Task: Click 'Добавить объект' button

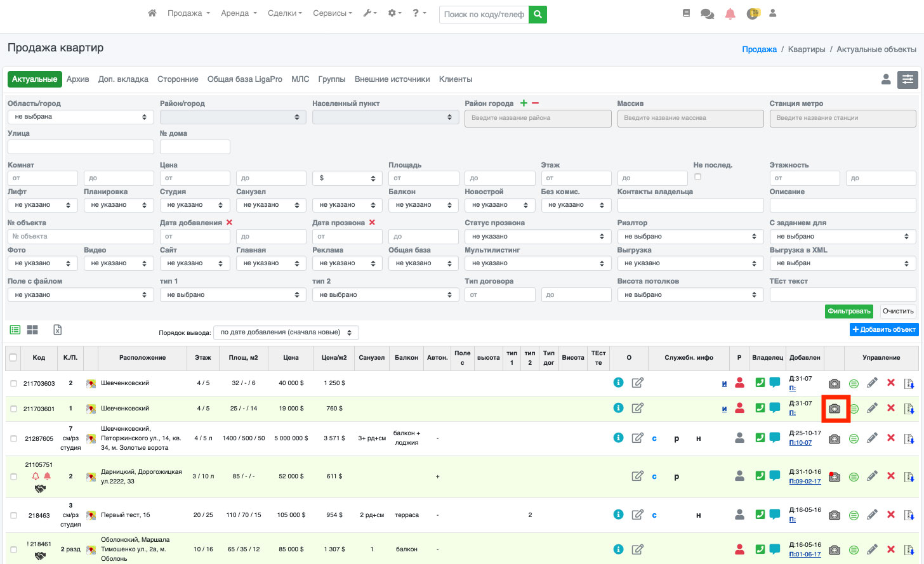Action: [x=883, y=330]
